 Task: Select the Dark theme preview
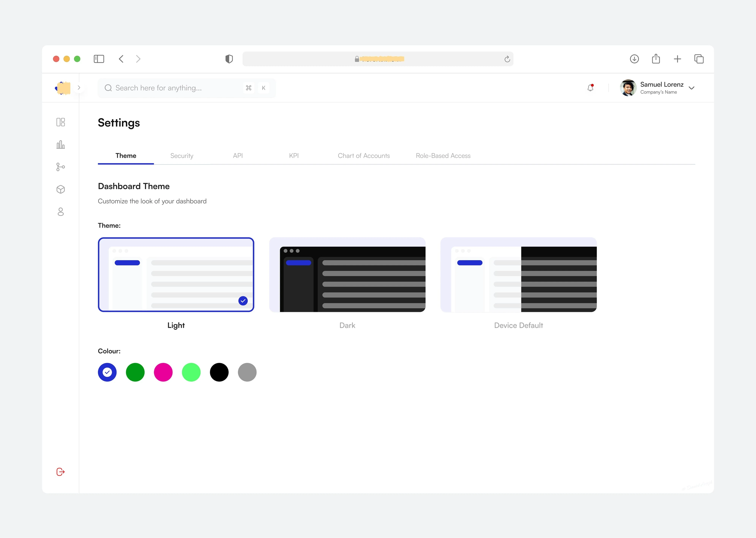pyautogui.click(x=347, y=275)
